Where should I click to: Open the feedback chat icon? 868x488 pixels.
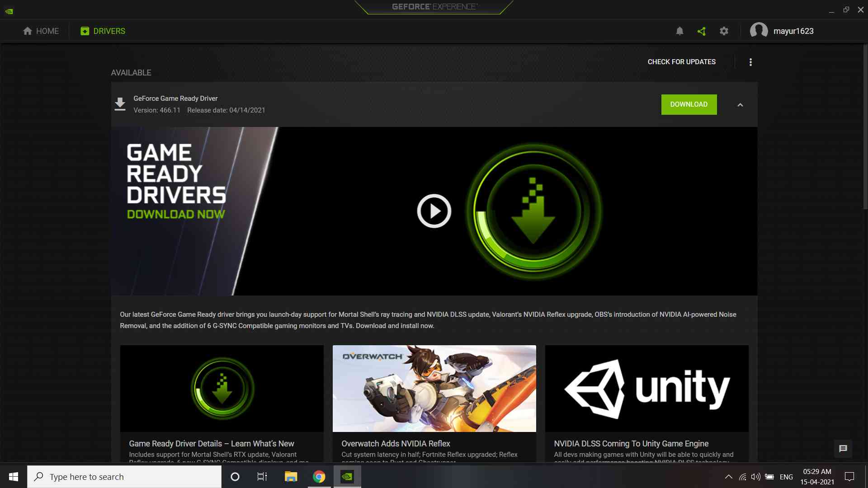[843, 449]
